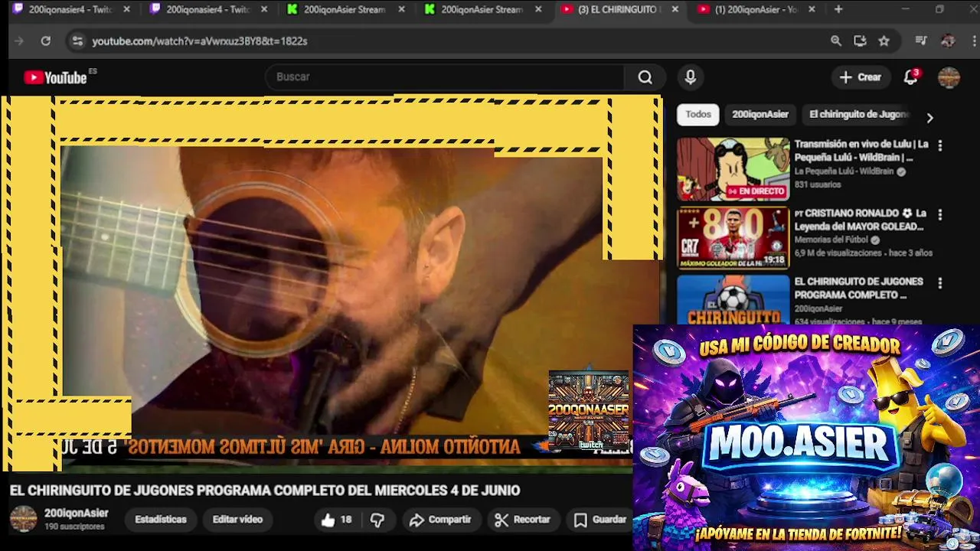This screenshot has height=551, width=980.
Task: Open the media controls icon in Chrome toolbar
Action: point(921,41)
